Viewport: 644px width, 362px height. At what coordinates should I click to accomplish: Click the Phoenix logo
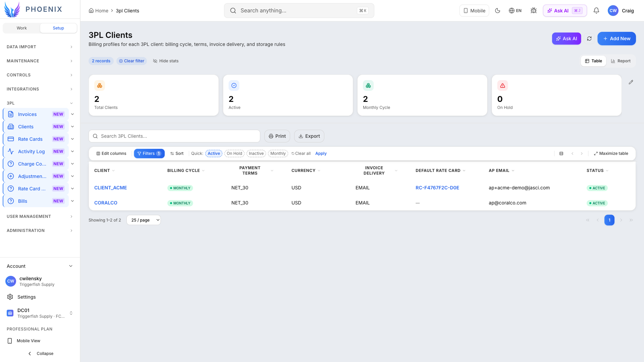(33, 9)
